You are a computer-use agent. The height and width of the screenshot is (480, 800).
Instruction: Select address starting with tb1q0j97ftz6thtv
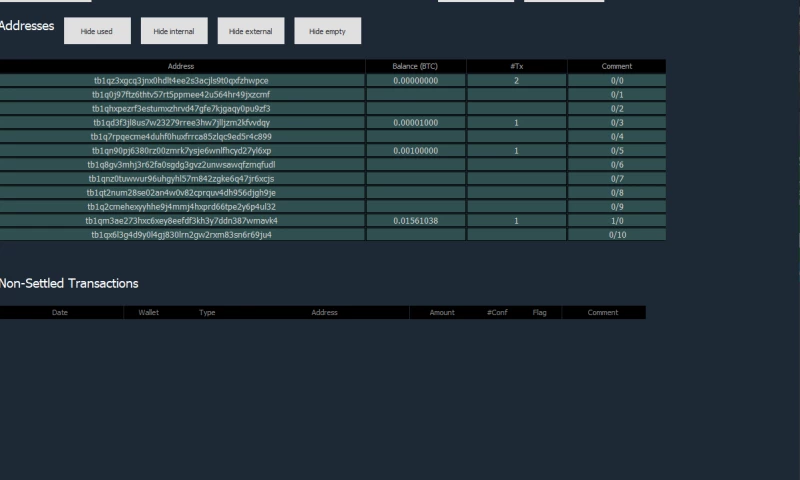coord(181,94)
